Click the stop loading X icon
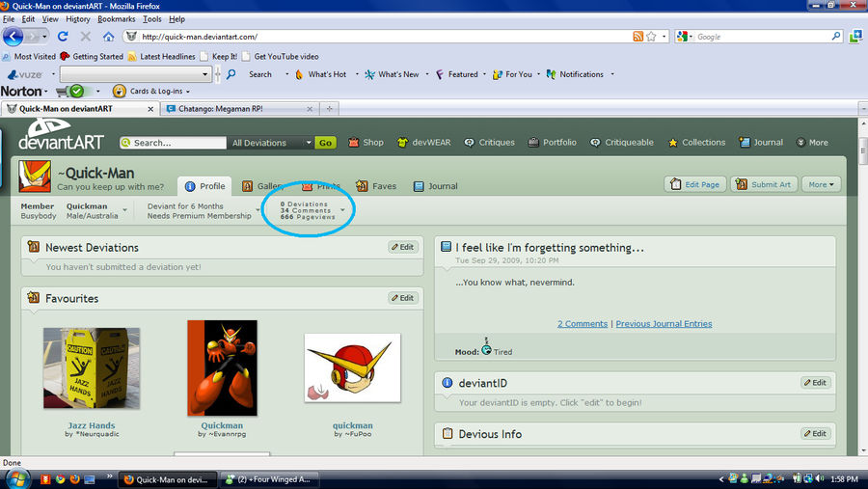Viewport: 868px width, 489px height. point(85,37)
